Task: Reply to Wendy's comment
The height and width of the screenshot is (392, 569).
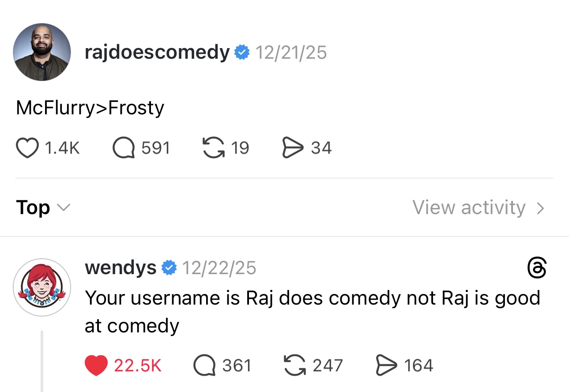Action: [204, 366]
